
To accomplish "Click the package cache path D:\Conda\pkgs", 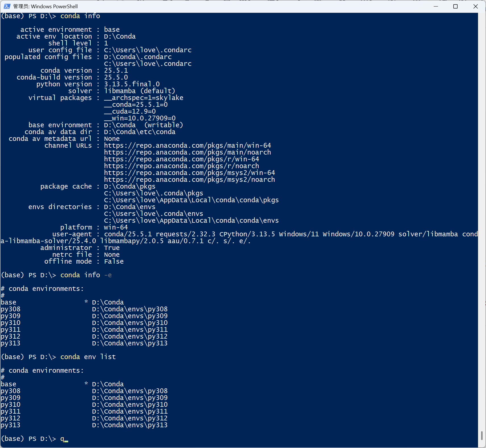I will click(x=129, y=186).
